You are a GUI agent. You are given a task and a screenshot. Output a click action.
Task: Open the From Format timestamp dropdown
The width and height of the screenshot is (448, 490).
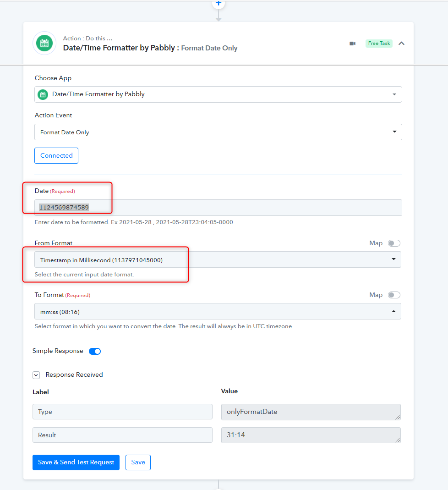pyautogui.click(x=218, y=260)
